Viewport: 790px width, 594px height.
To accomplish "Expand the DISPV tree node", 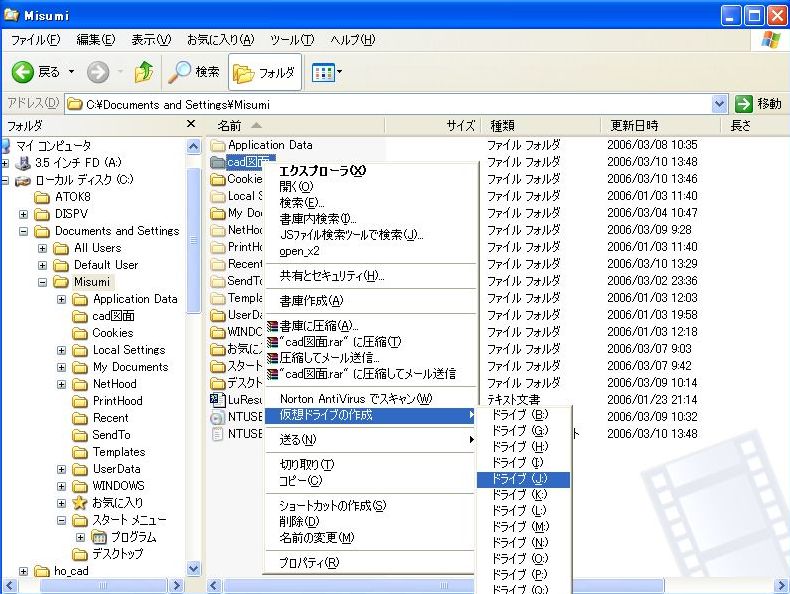I will [24, 214].
